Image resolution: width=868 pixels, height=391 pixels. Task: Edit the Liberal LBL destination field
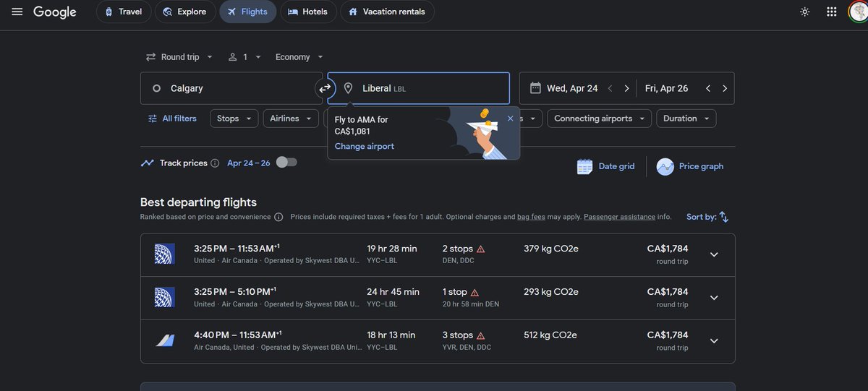pos(419,88)
